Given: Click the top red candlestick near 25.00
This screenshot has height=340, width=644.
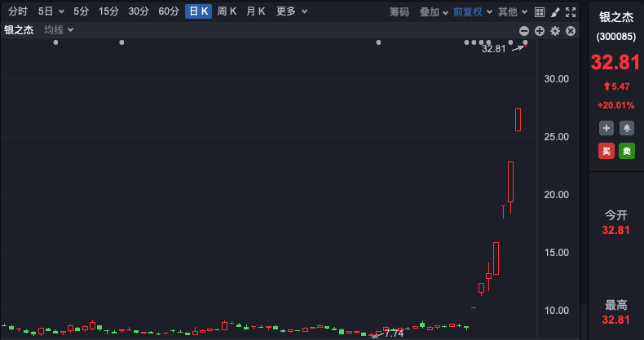Looking at the screenshot, I should click(x=518, y=120).
